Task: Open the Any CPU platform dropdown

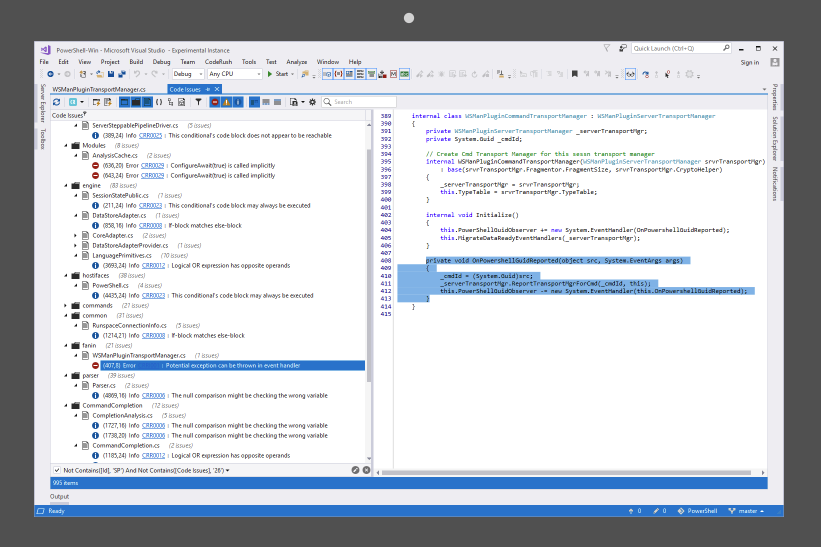Action: click(x=235, y=74)
